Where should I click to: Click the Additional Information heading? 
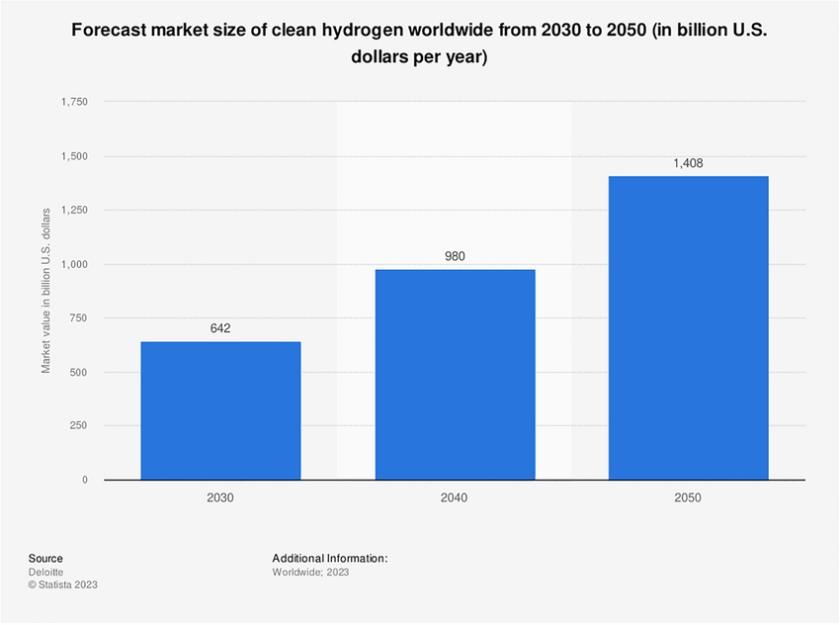pos(330,559)
